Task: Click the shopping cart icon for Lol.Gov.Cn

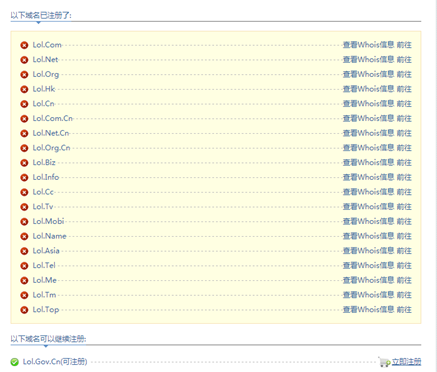Action: point(384,362)
